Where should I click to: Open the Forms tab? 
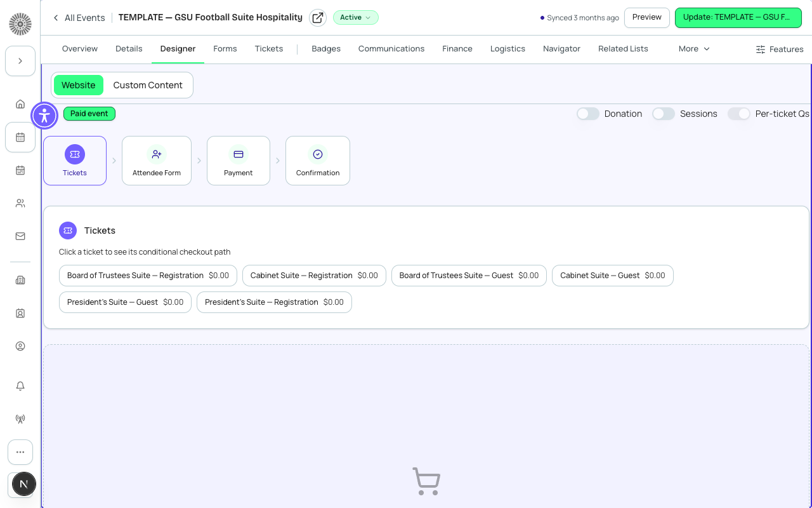[x=225, y=49]
